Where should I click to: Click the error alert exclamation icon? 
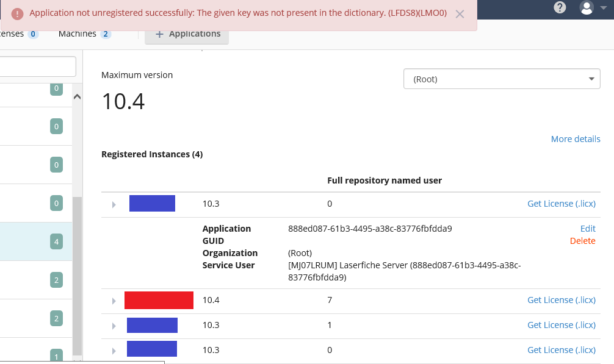pos(17,13)
